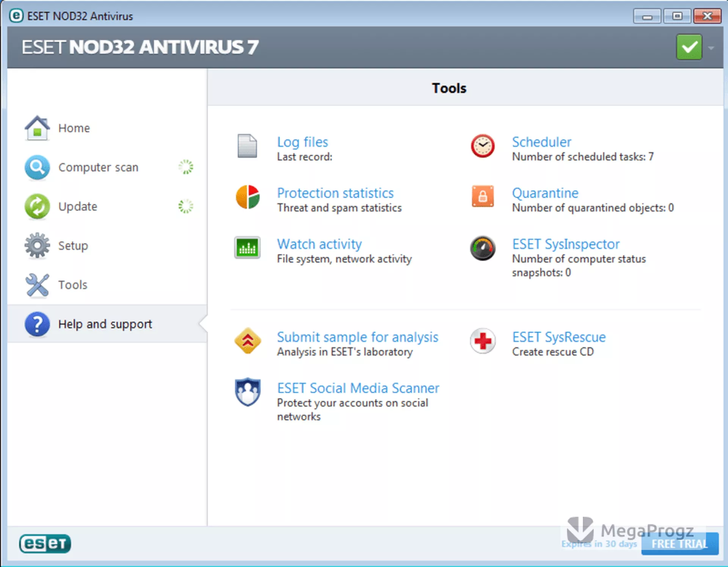The width and height of the screenshot is (728, 567).
Task: Open the Setup section
Action: click(x=73, y=246)
